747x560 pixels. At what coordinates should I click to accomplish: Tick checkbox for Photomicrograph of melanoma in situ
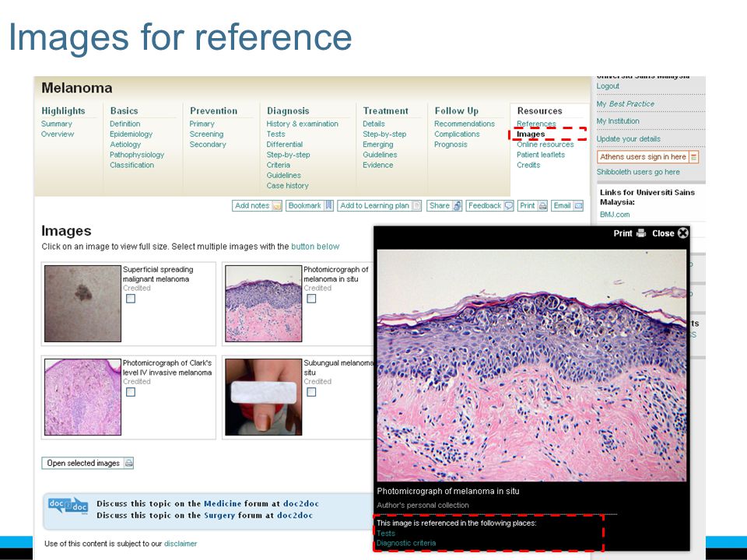point(311,299)
